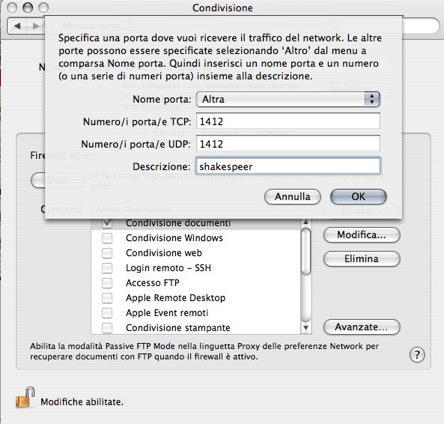
Task: Open help with the question mark button
Action: pos(417,355)
